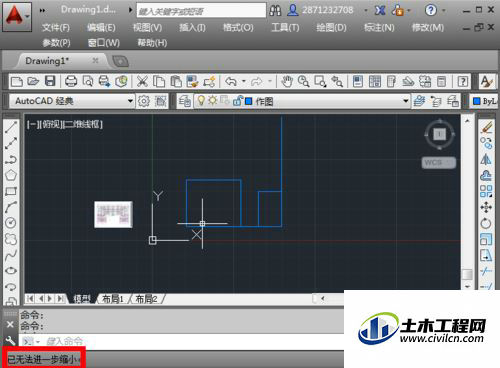Click the keyword search box in title bar

coord(201,11)
